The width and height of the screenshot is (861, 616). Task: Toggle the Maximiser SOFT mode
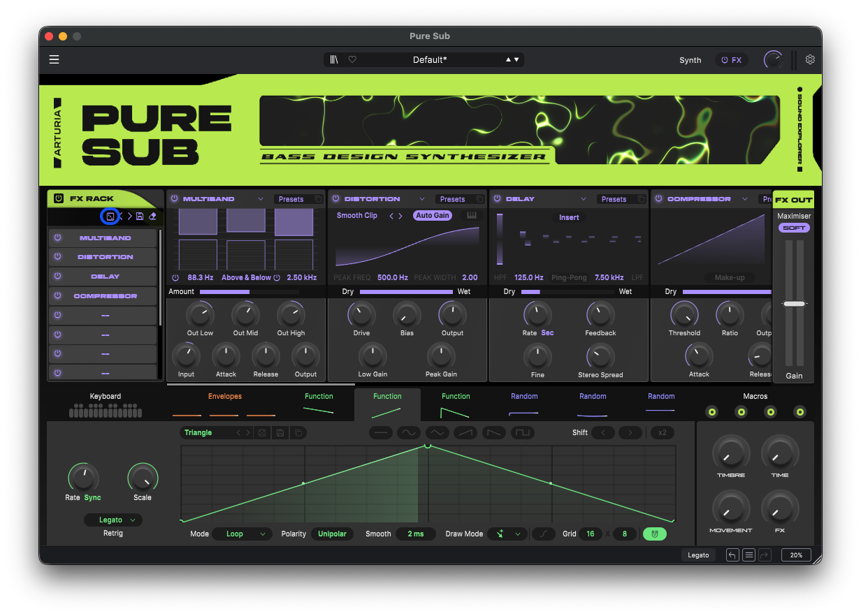794,228
